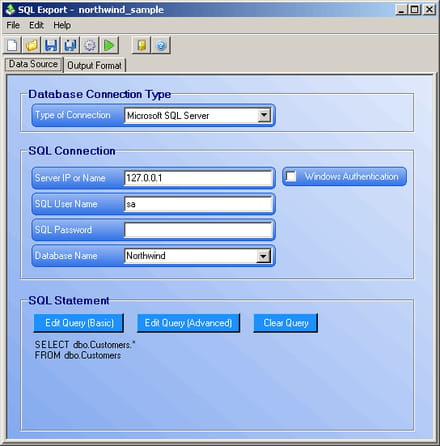Open the Edit menu
The image size is (440, 446).
pos(36,25)
